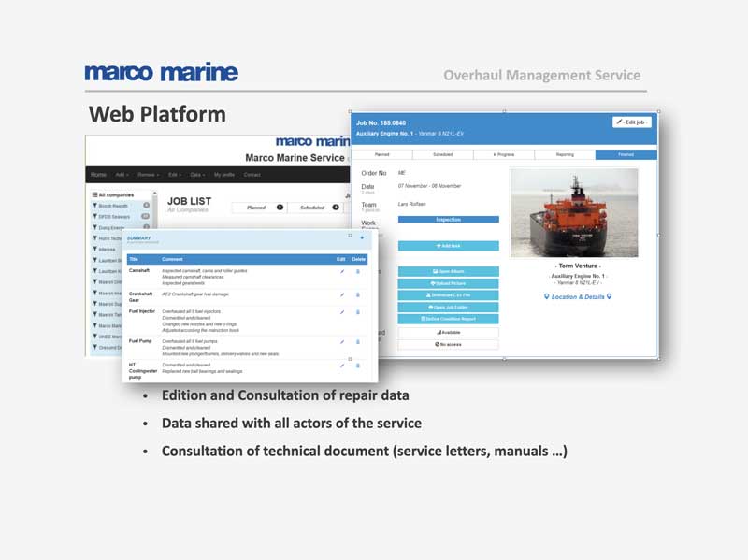Click the Inspection work scope bar
Screen dimensions: 748x560
(x=449, y=220)
